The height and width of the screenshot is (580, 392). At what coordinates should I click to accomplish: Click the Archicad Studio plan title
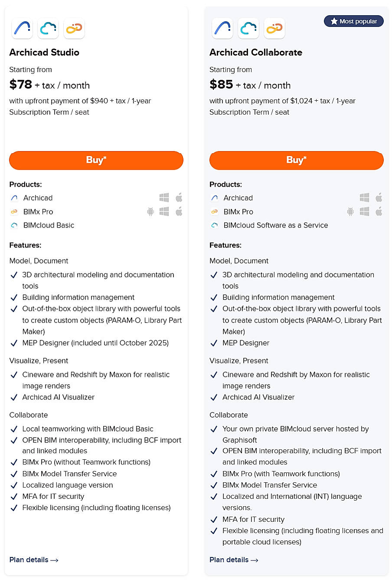[x=44, y=53]
